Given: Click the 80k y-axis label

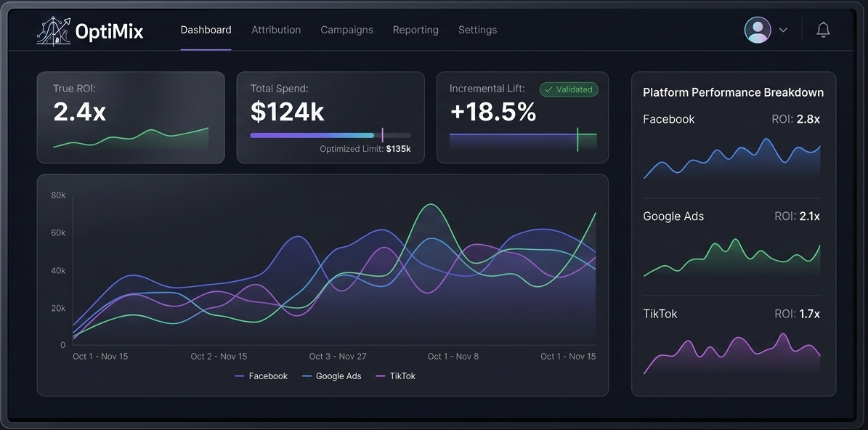Looking at the screenshot, I should pos(58,195).
